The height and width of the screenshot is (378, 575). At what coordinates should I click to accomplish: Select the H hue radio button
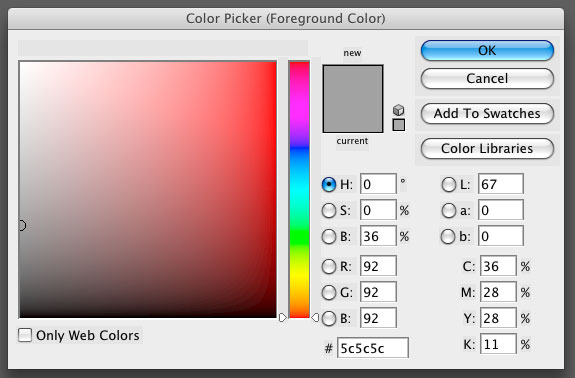point(329,184)
